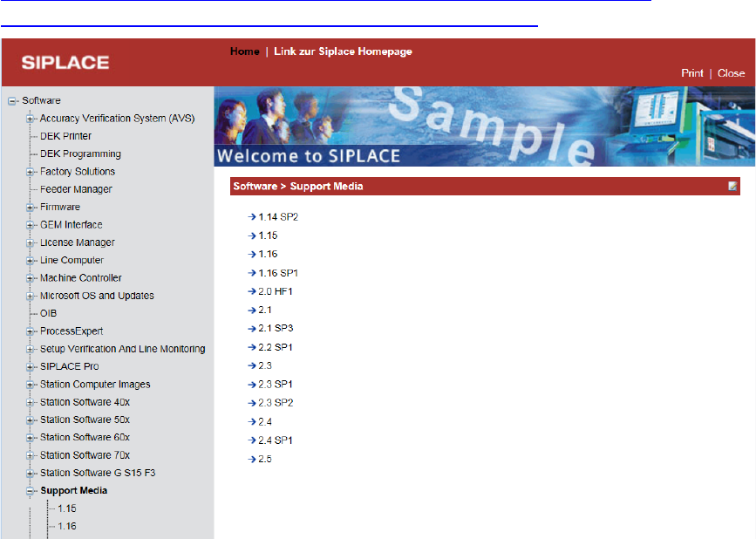Expand the License Manager node

tap(30, 242)
